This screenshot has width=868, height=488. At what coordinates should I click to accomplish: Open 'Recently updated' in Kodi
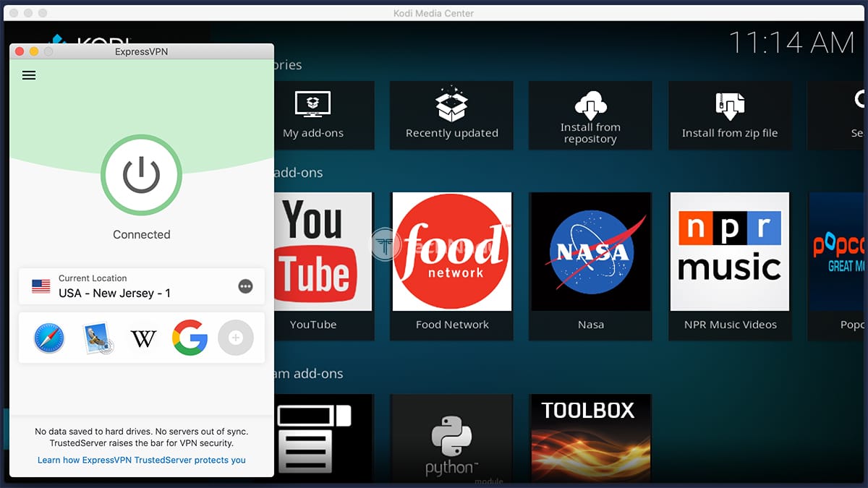click(x=452, y=116)
